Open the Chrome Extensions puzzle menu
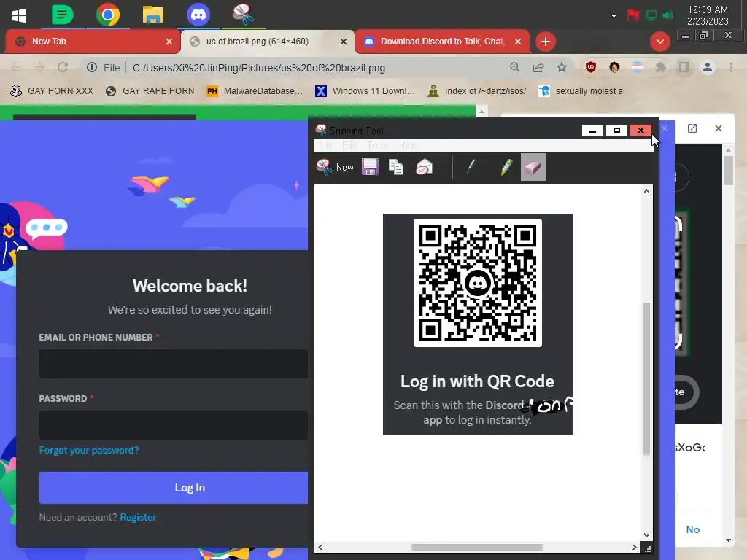Viewport: 747px width, 560px height. 660,68
